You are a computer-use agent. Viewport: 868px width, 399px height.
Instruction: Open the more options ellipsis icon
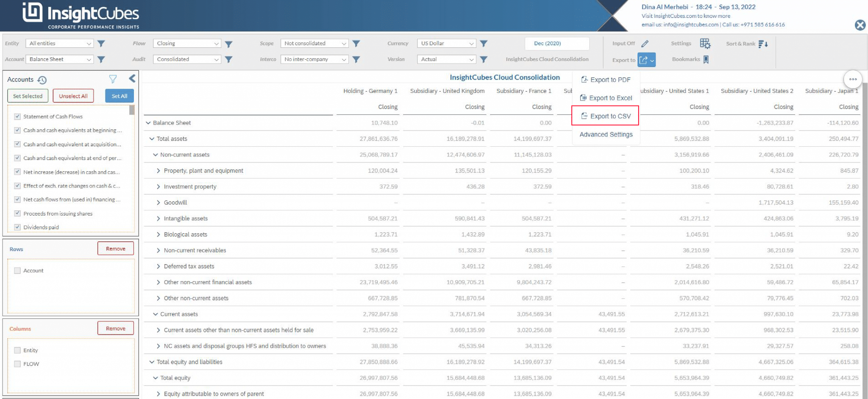853,79
